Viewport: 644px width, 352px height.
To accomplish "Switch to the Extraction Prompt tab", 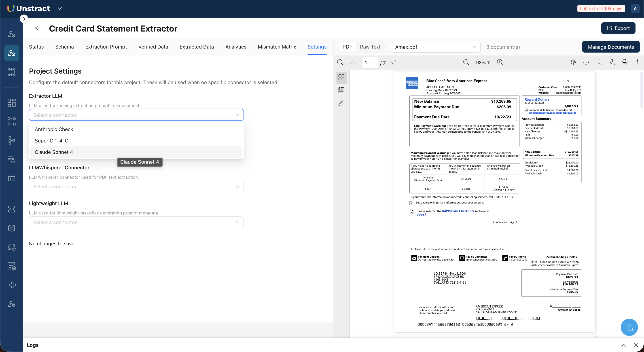I will [x=106, y=47].
